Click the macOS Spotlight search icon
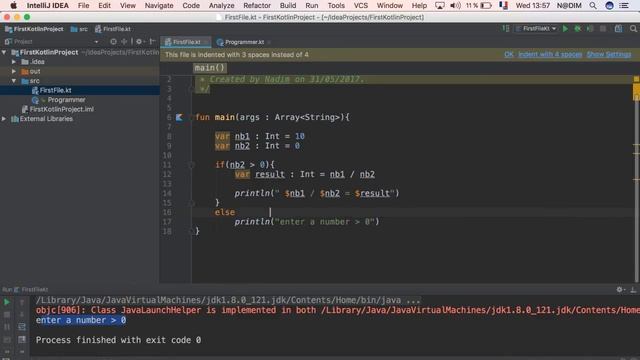Image resolution: width=640 pixels, height=360 pixels. click(x=593, y=6)
